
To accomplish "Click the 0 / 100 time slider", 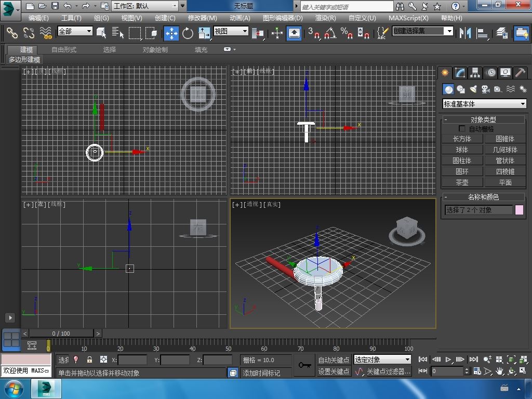I will pos(61,334).
